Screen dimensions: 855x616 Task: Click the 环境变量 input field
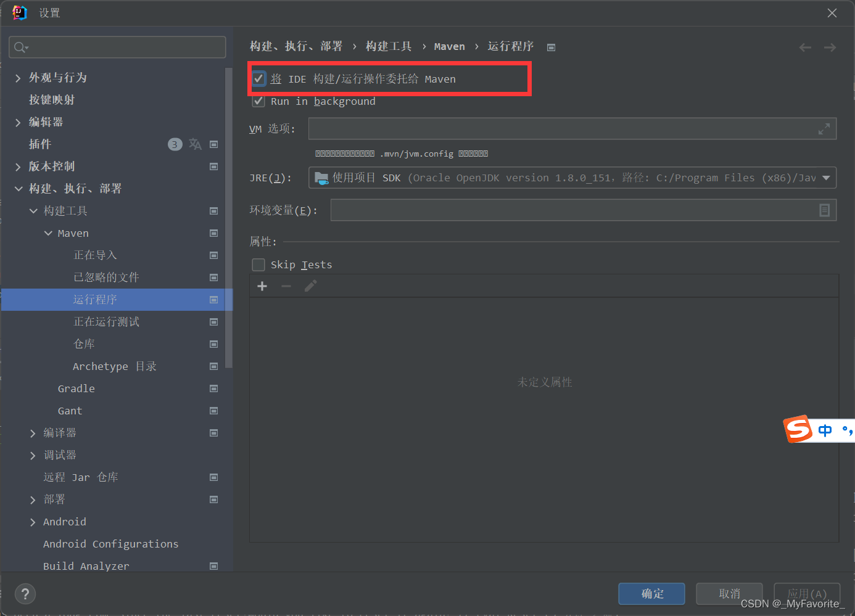point(584,210)
